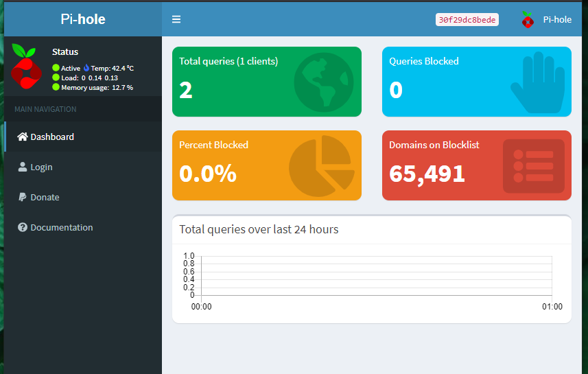588x374 pixels.
Task: Open the Login menu item
Action: [x=83, y=167]
